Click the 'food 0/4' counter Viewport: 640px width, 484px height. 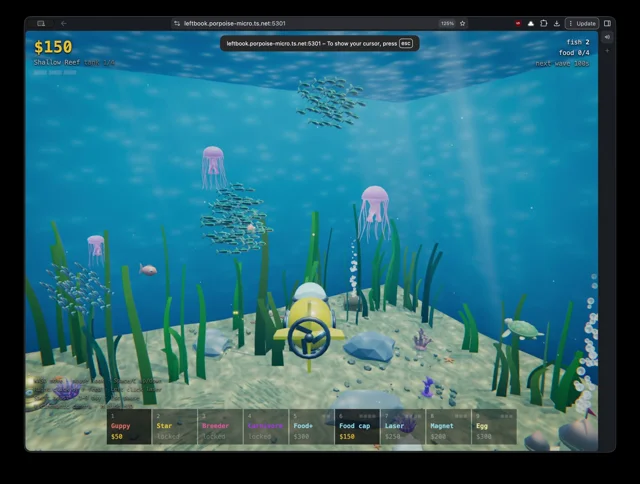click(x=574, y=53)
